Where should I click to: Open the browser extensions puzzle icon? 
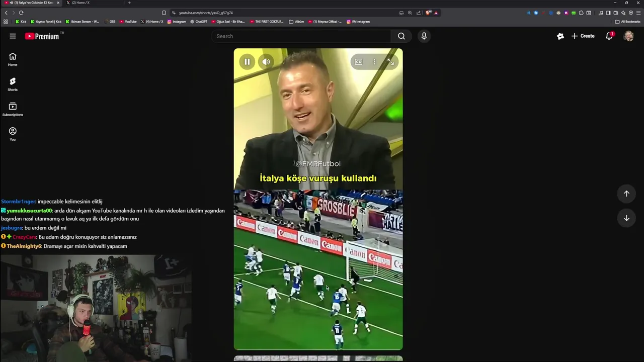tap(581, 13)
